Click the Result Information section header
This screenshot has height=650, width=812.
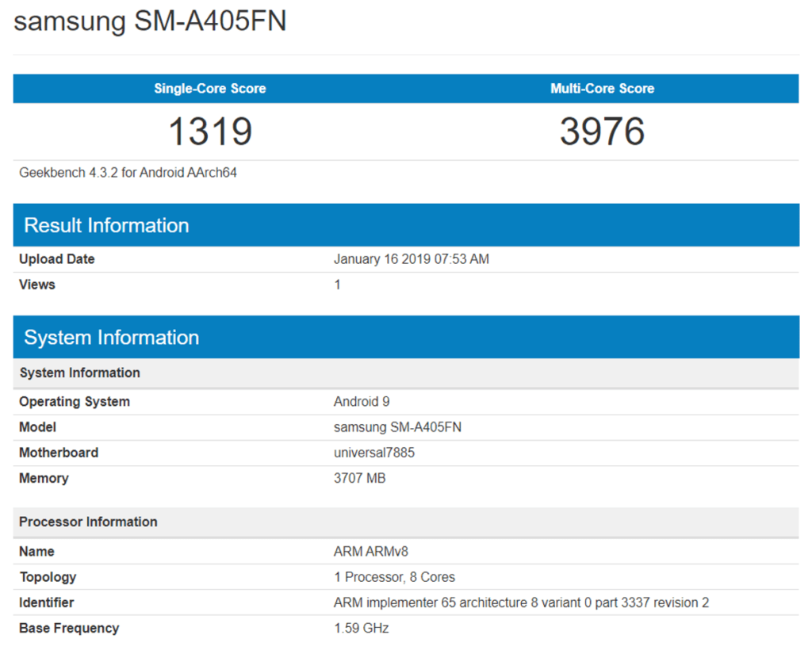106,225
